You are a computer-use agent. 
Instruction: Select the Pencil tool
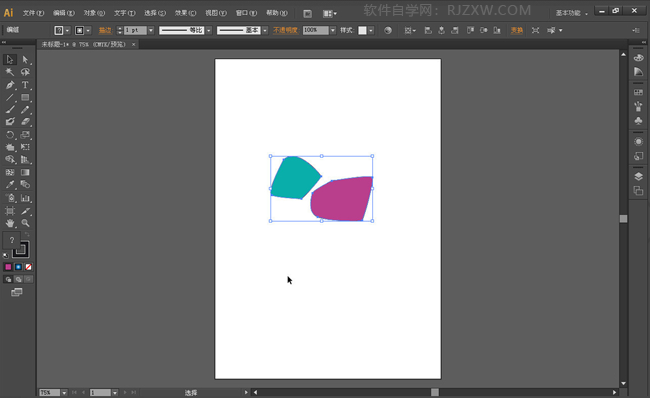(x=25, y=109)
